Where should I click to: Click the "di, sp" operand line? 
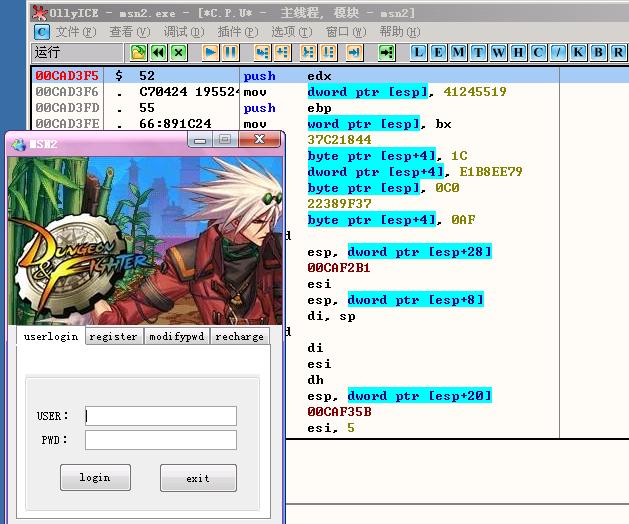pyautogui.click(x=331, y=316)
